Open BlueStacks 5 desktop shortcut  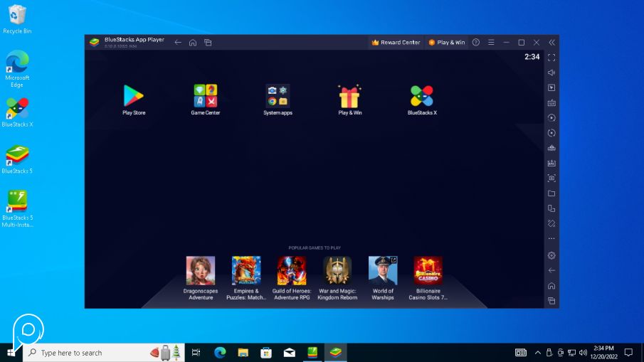[x=17, y=159]
